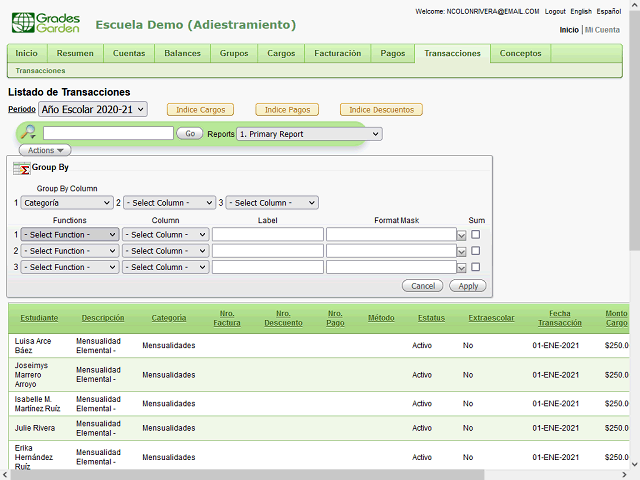
Task: Go to the Inicio tab
Action: tap(27, 53)
